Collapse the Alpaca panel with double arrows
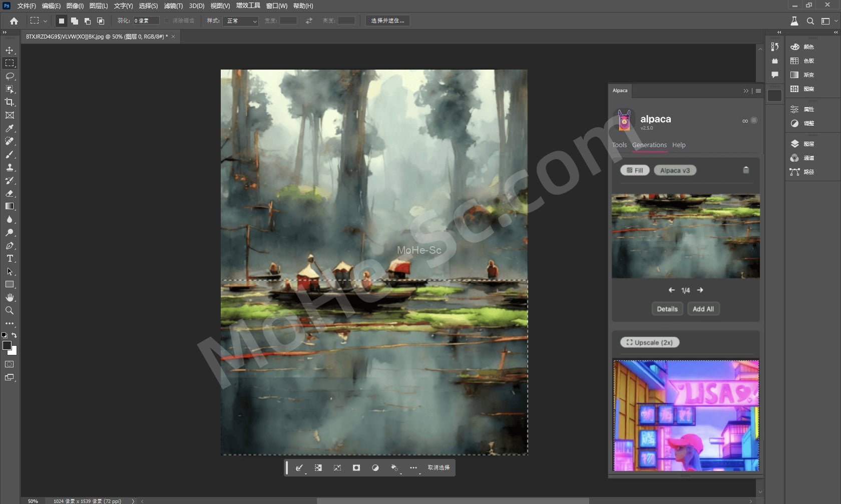Image resolution: width=841 pixels, height=504 pixels. click(746, 91)
